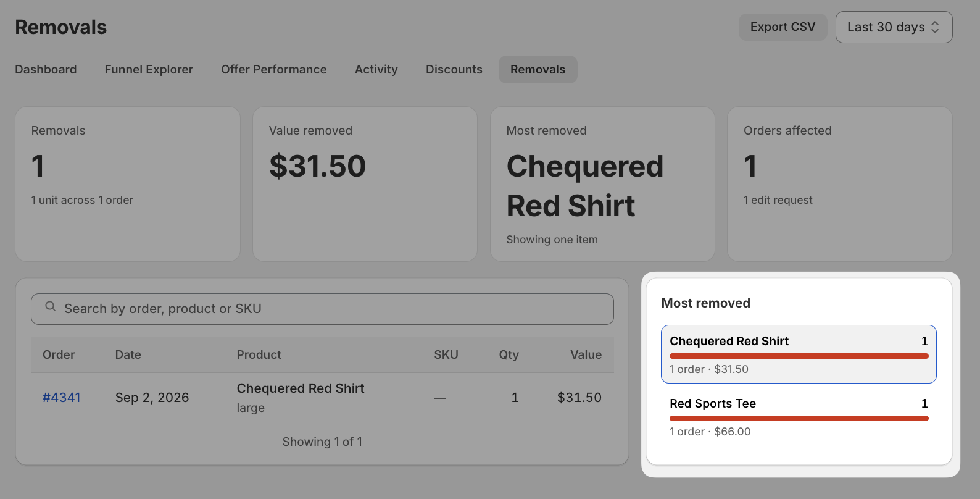Export removals as CSV
This screenshot has width=980, height=499.
tap(783, 27)
